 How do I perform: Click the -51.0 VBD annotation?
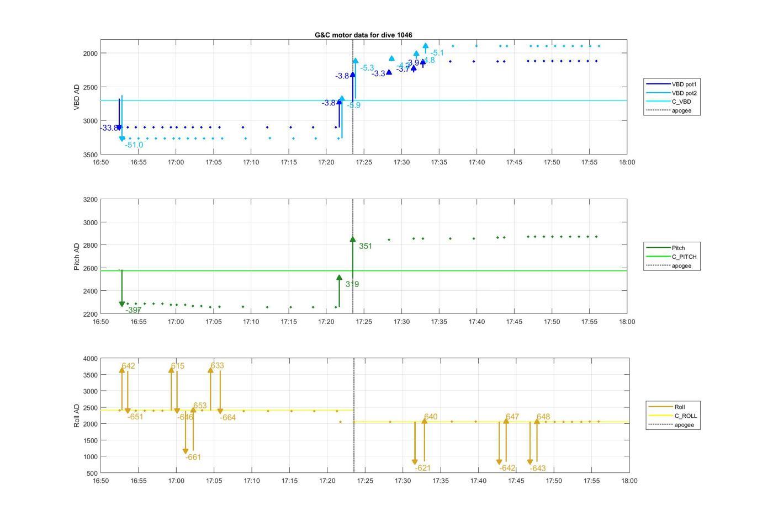coord(134,145)
